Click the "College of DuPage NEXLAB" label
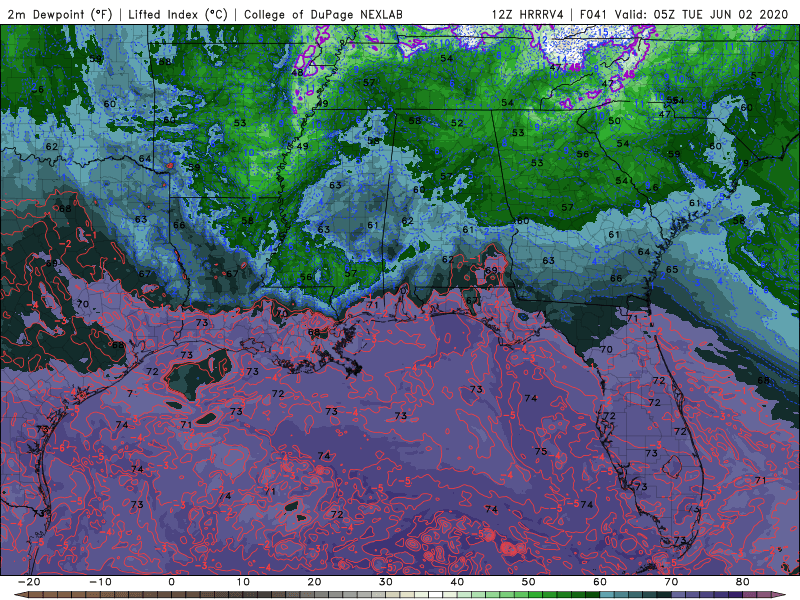Image resolution: width=800 pixels, height=600 pixels. tap(323, 14)
